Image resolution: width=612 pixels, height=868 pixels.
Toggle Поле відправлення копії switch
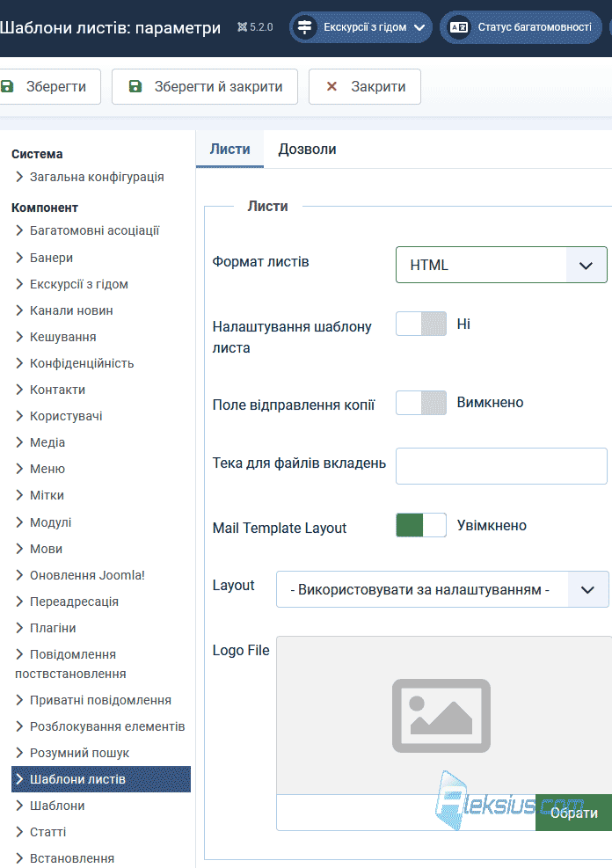click(421, 403)
